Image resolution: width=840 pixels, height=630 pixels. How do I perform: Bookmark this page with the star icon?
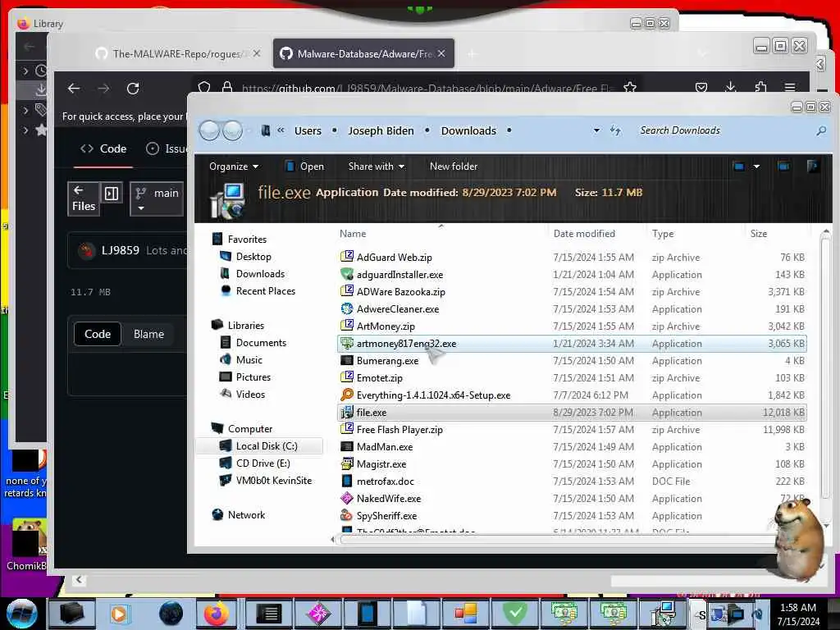point(630,87)
